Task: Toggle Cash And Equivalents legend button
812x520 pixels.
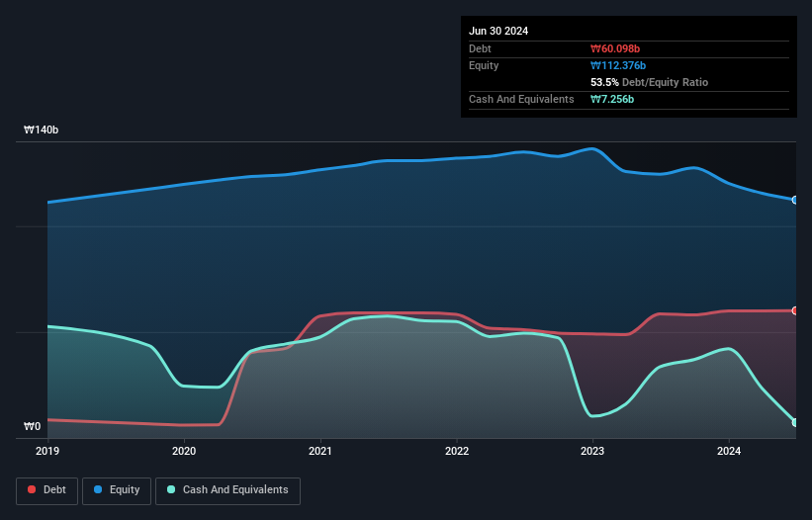Action: (227, 490)
